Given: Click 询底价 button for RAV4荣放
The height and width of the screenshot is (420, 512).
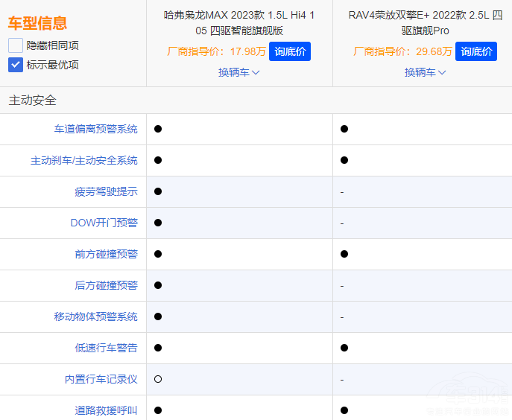Looking at the screenshot, I should point(475,51).
